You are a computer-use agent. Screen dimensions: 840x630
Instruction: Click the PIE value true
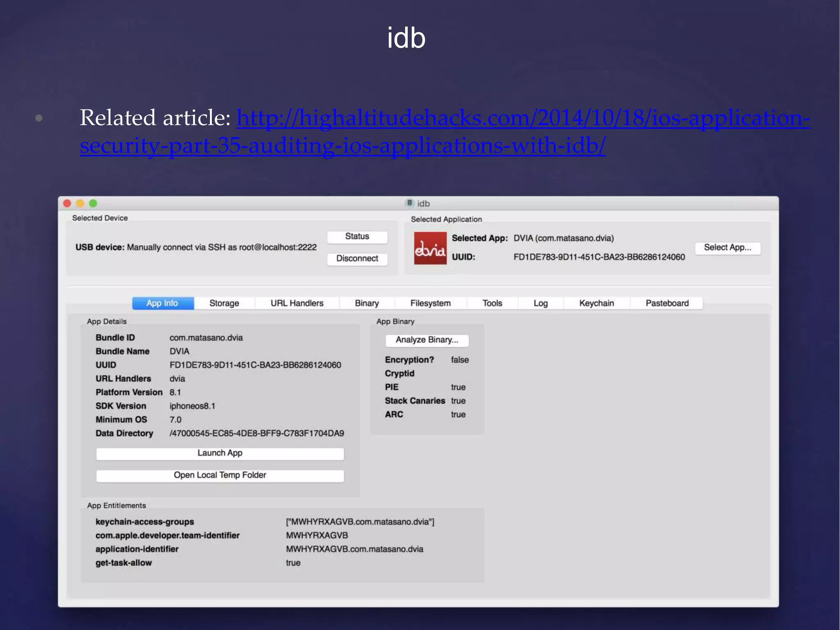pos(458,387)
